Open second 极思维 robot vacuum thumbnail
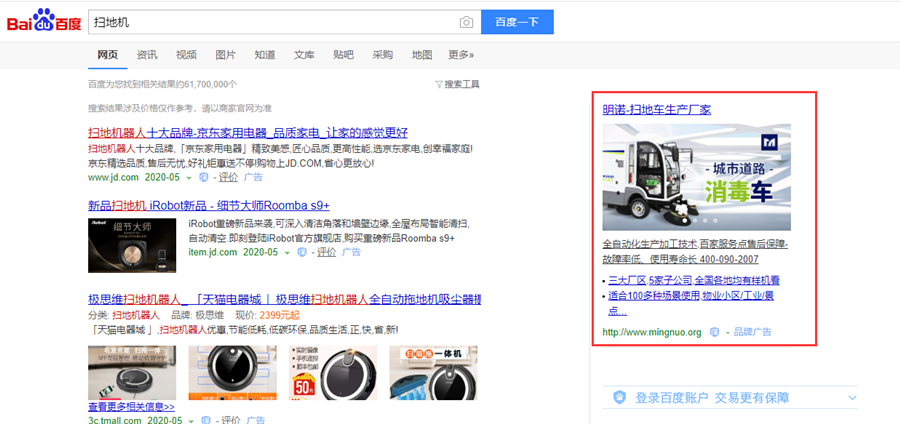The image size is (900, 424). click(x=232, y=372)
